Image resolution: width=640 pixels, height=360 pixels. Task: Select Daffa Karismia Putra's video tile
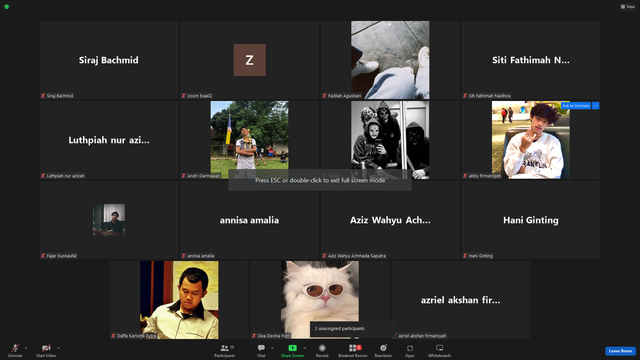pos(179,300)
